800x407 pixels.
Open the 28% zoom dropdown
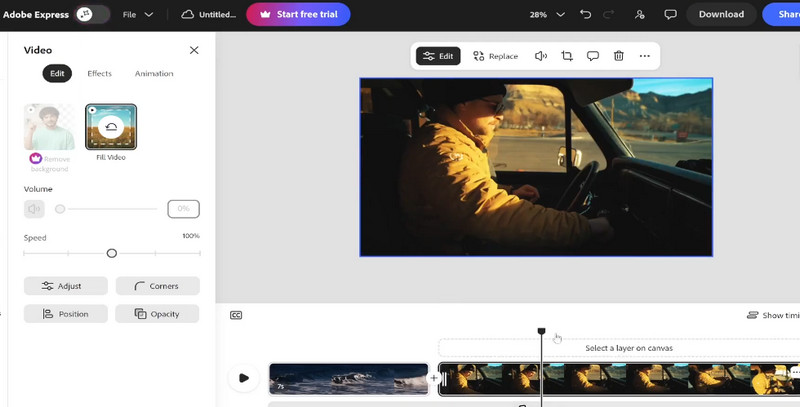pos(547,15)
